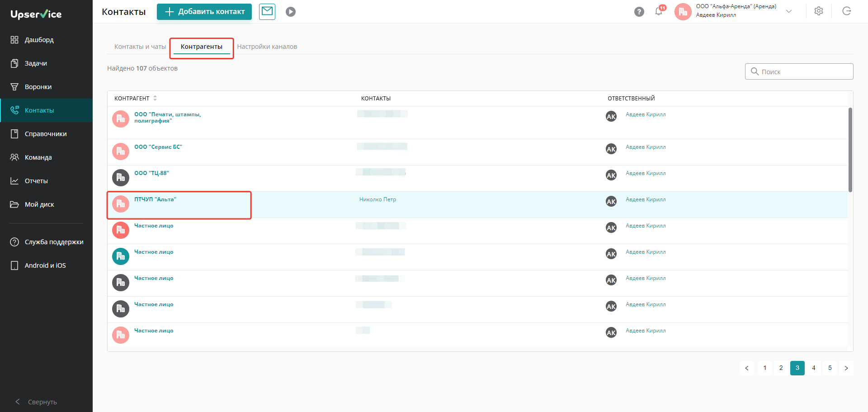This screenshot has width=868, height=412.
Task: Open the Дашборд section icon
Action: (x=14, y=40)
